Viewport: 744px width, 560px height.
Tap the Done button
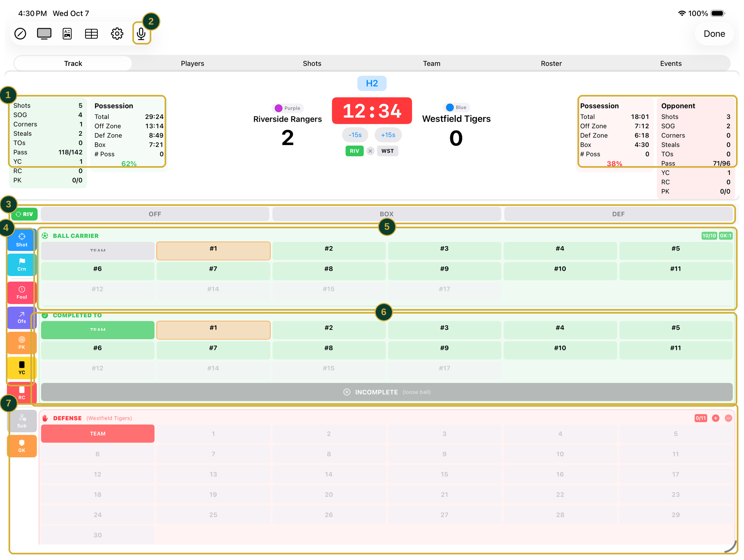(x=714, y=34)
